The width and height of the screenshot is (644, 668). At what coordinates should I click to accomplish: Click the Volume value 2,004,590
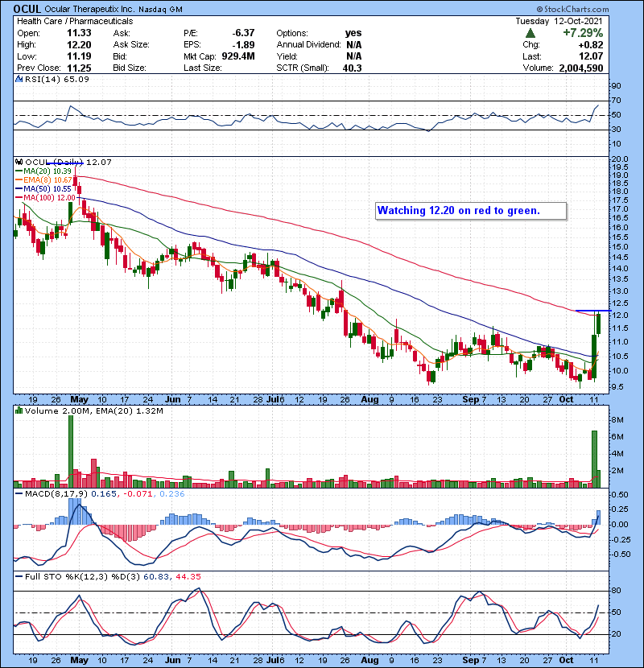point(581,68)
